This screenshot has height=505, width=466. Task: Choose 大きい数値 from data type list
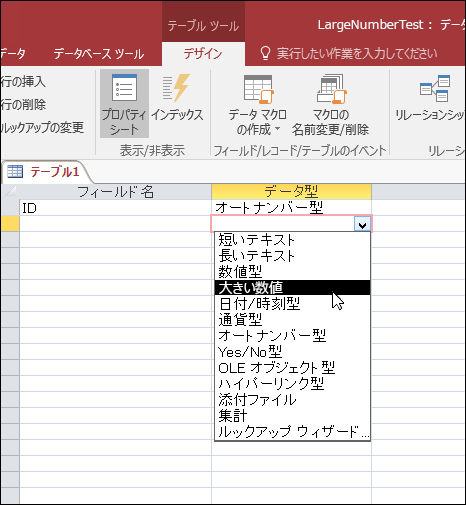click(x=292, y=287)
